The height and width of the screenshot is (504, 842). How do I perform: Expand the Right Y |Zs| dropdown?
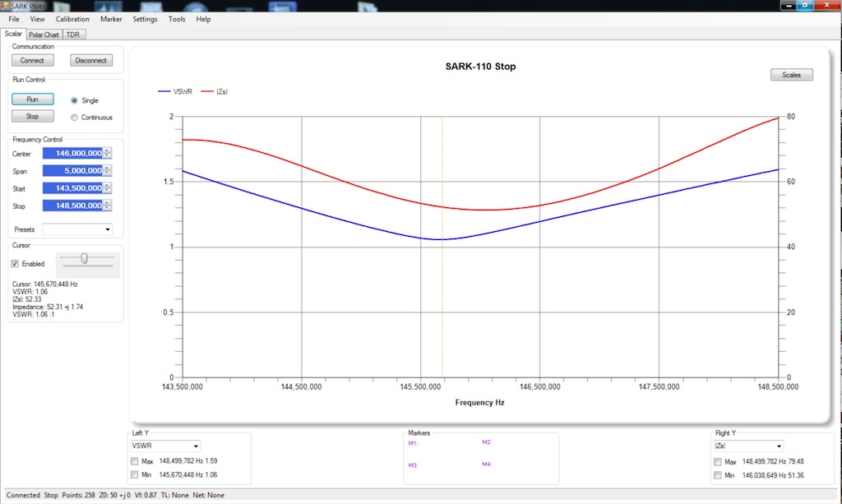(x=748, y=446)
